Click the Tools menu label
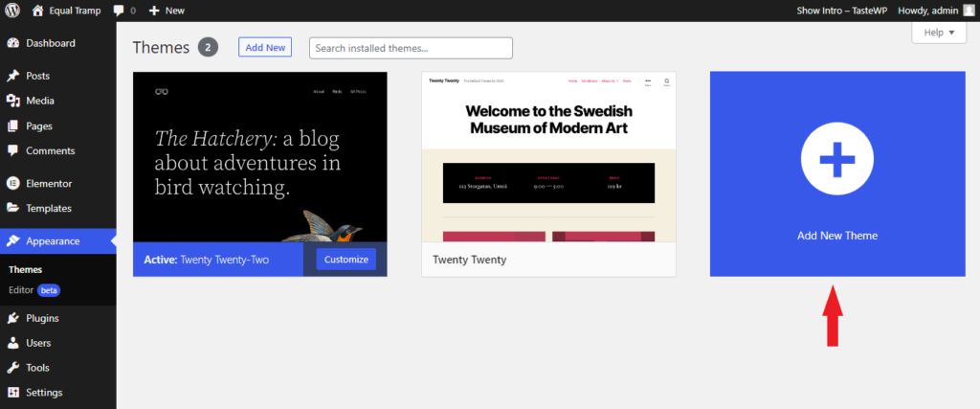This screenshot has height=409, width=980. click(x=37, y=368)
